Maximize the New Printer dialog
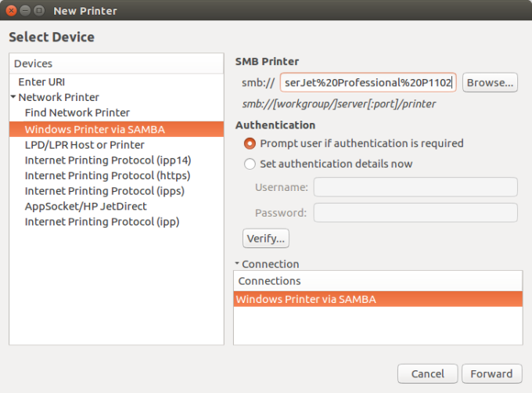The image size is (532, 393). click(40, 11)
